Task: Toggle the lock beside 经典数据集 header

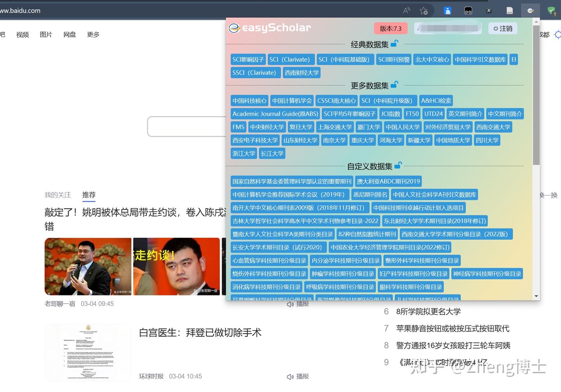Action: pos(394,44)
